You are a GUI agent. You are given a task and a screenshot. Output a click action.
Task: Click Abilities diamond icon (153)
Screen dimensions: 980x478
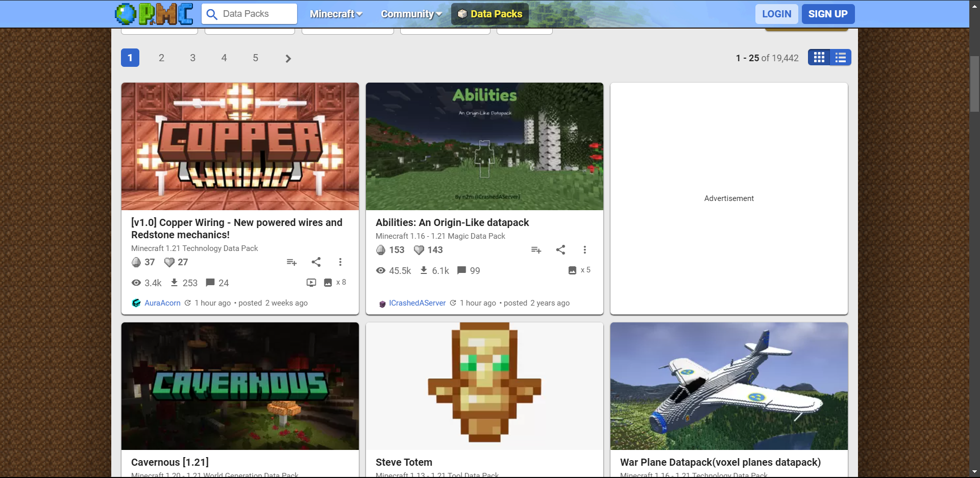point(380,250)
